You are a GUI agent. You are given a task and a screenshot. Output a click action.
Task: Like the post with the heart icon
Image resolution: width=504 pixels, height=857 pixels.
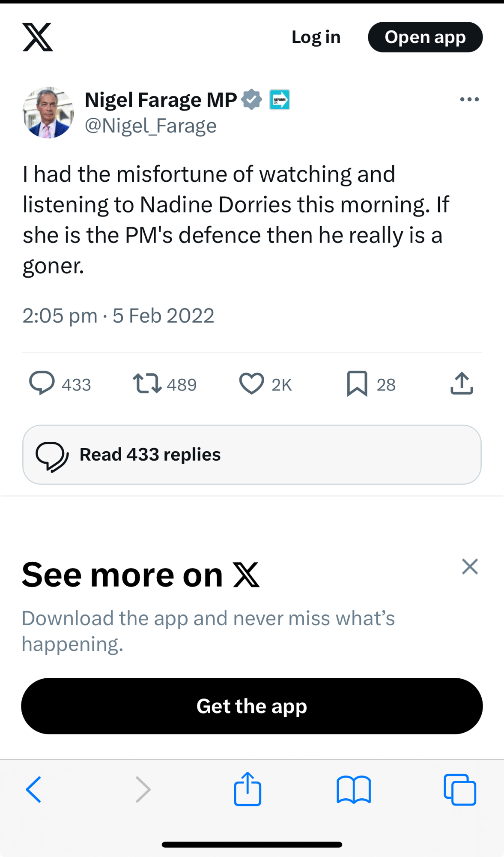(251, 383)
